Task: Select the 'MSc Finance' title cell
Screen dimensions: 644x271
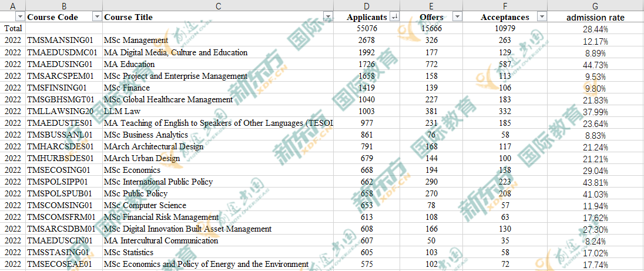Action: click(x=218, y=88)
